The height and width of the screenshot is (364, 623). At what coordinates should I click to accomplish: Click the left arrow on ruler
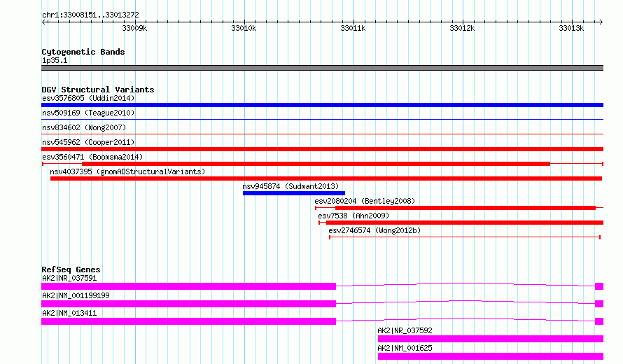pyautogui.click(x=43, y=22)
